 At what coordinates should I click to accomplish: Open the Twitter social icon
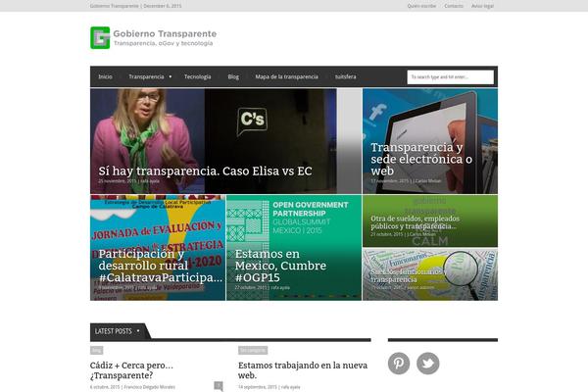click(x=428, y=364)
